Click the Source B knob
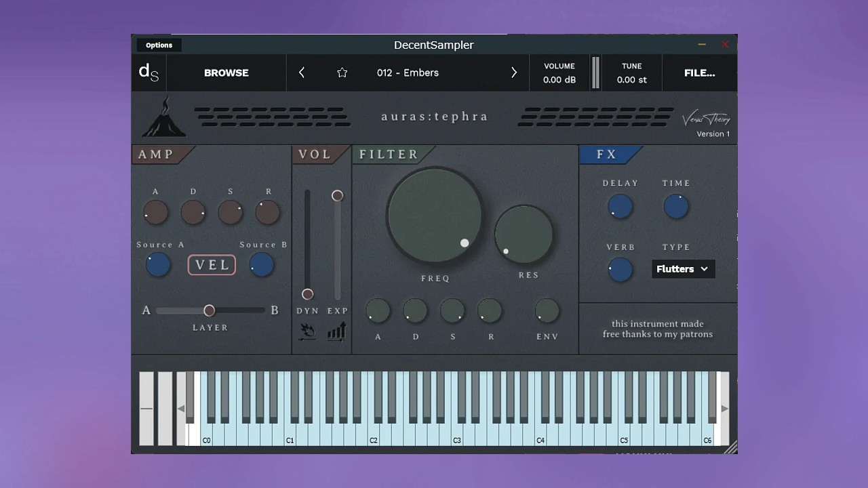This screenshot has width=868, height=488. tap(262, 265)
